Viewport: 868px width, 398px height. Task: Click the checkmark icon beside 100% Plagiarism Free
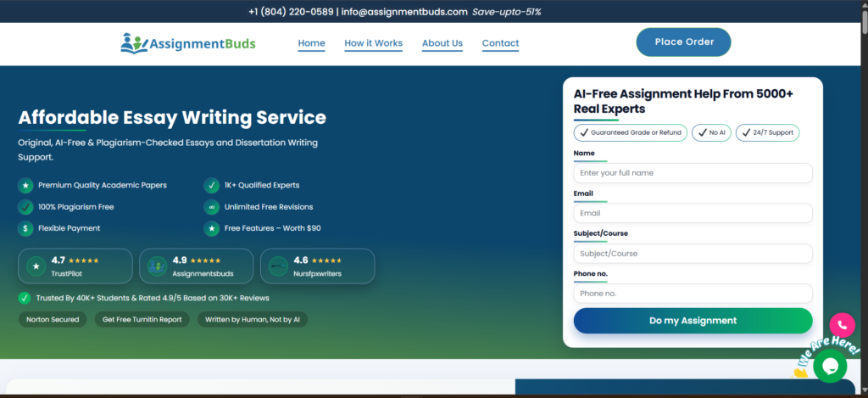coord(25,207)
